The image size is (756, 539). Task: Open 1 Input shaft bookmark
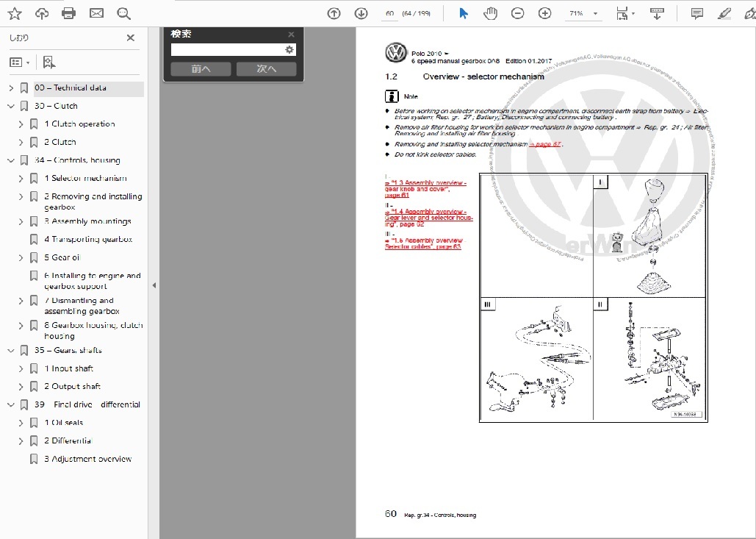[69, 368]
